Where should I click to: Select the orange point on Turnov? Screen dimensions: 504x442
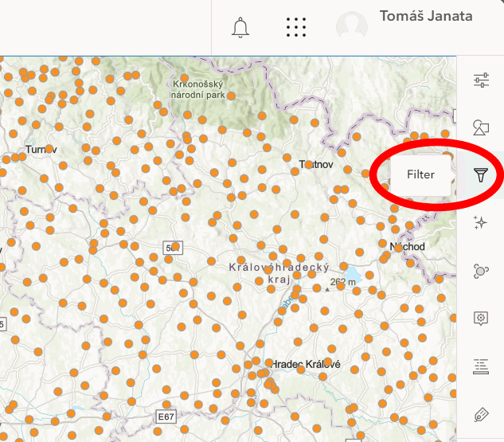click(49, 149)
